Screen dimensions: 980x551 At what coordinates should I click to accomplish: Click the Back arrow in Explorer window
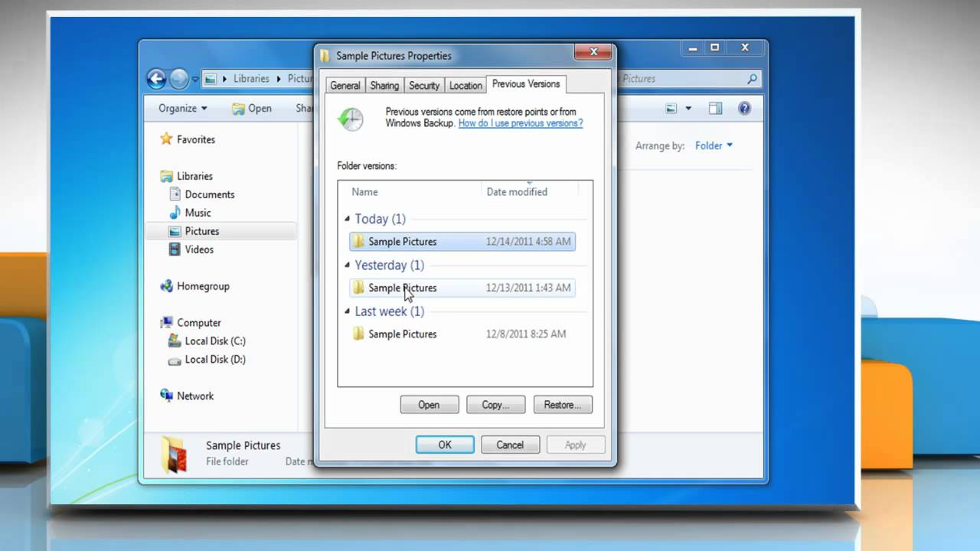click(x=156, y=78)
